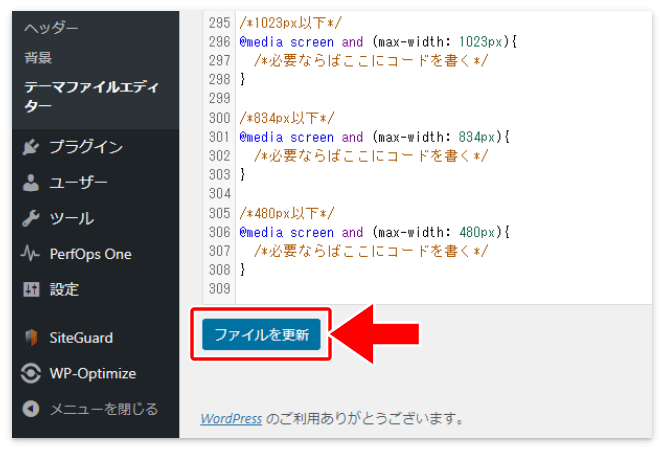Click the plug icon beside プラグイン
The image size is (664, 451).
(x=31, y=147)
